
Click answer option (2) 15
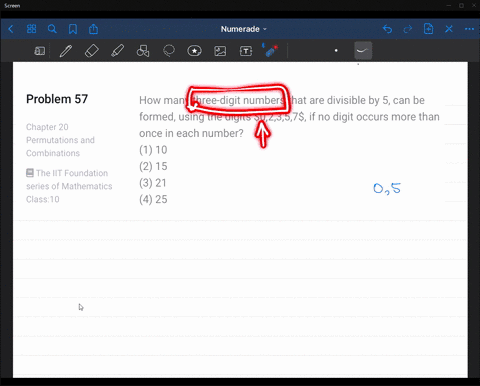(153, 166)
